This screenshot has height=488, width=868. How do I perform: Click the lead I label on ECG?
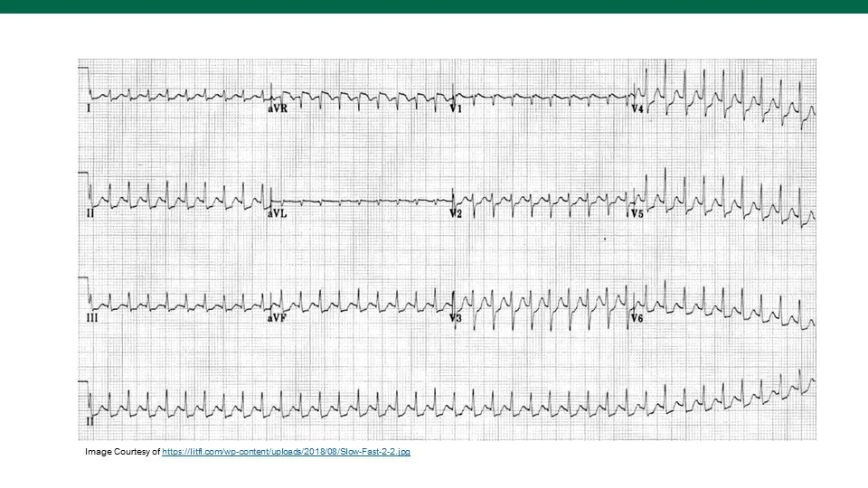(89, 109)
